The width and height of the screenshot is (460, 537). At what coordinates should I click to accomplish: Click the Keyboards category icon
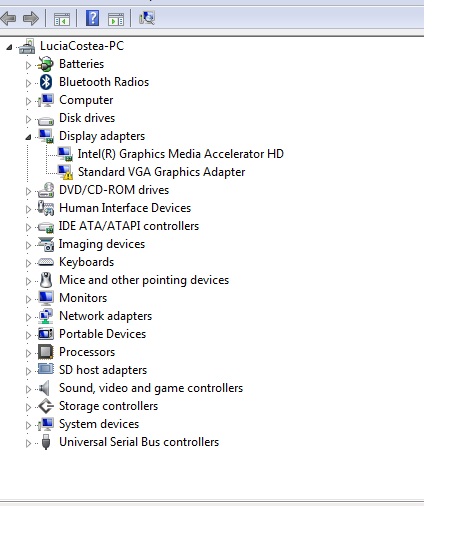46,262
